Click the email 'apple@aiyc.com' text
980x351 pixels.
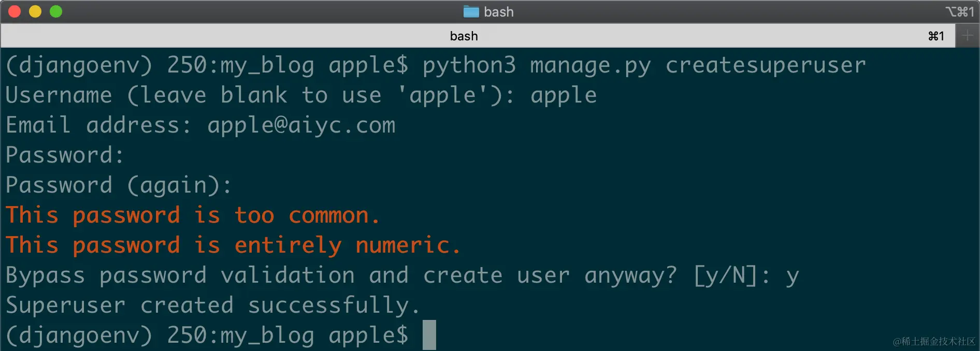tap(301, 126)
